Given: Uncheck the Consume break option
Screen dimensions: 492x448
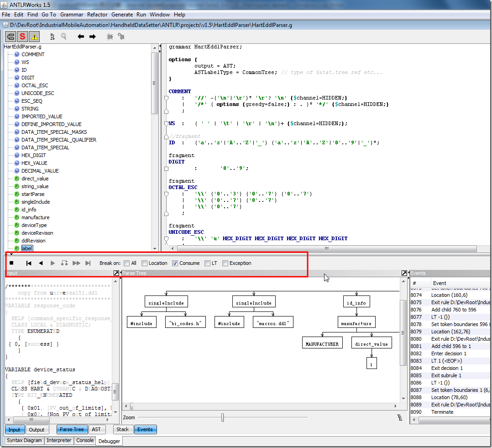Looking at the screenshot, I should click(175, 263).
